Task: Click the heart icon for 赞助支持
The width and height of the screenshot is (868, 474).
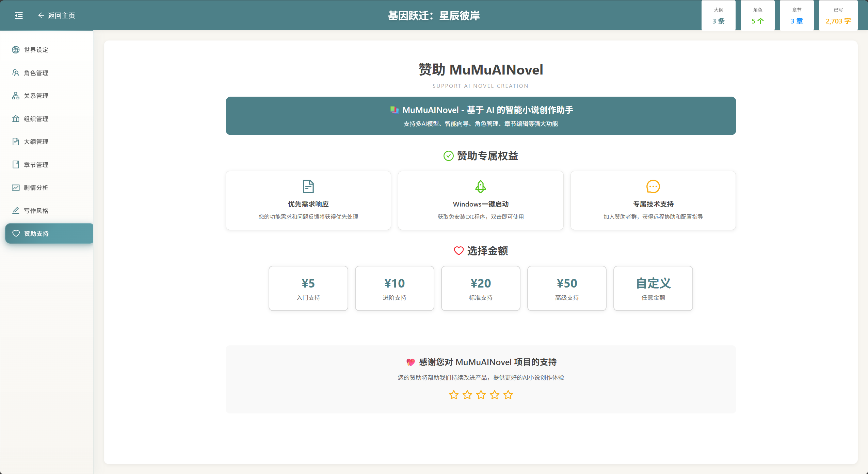Action: pos(16,233)
